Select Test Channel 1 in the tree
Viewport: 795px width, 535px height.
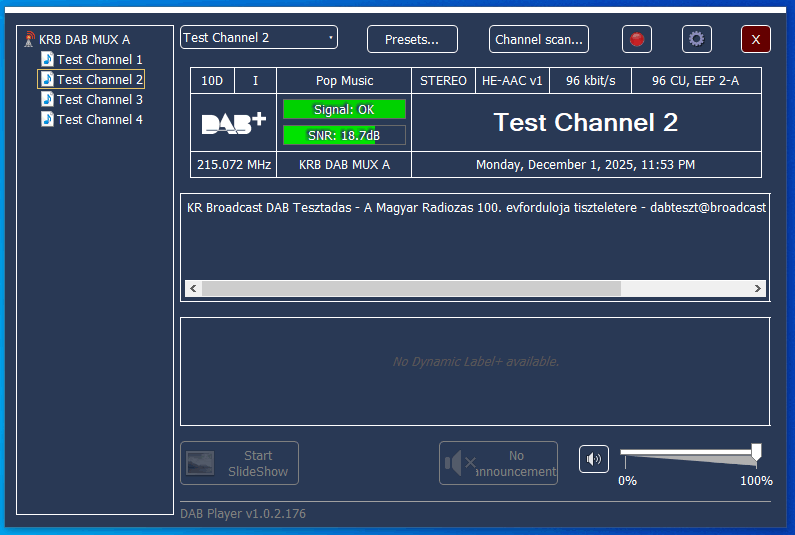click(99, 60)
